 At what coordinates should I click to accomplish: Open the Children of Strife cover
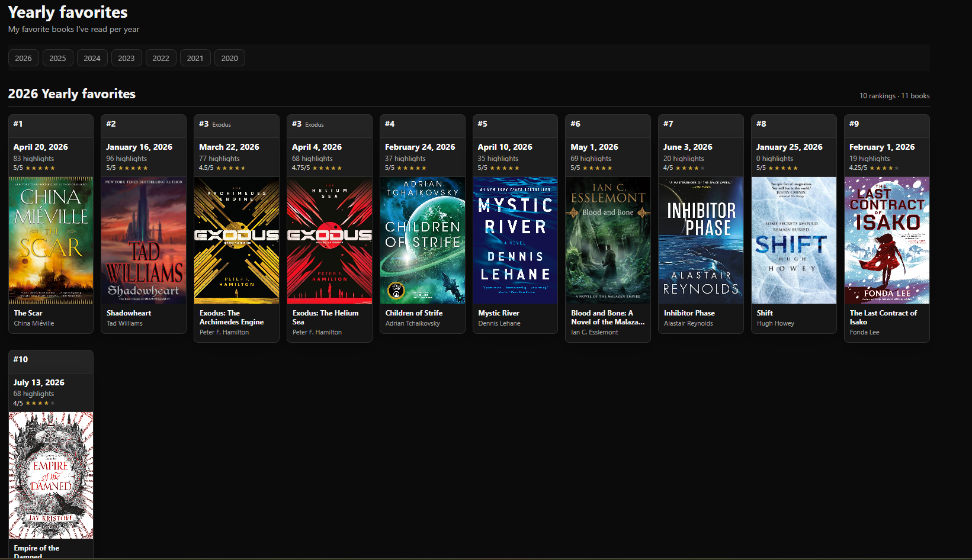422,240
